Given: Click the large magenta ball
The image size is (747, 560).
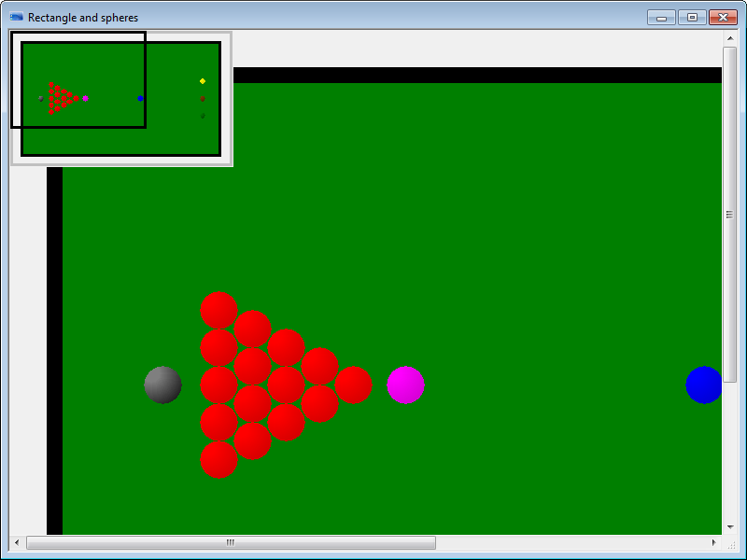Looking at the screenshot, I should pos(405,385).
